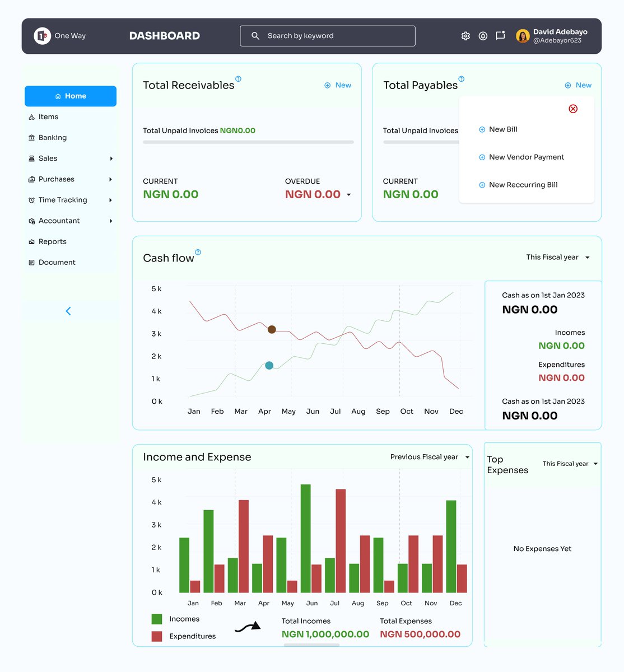Open Cash flow This Fiscal year dropdown
Viewport: 624px width, 672px height.
[x=558, y=257]
